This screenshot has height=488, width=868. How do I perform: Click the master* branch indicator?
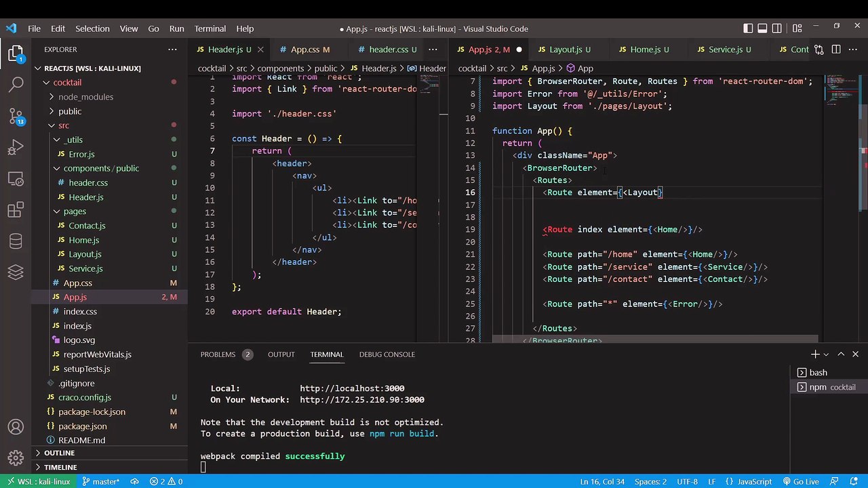[x=101, y=482]
